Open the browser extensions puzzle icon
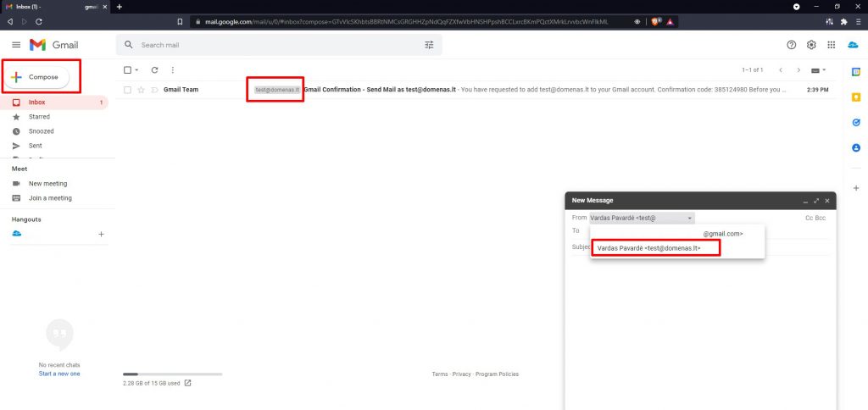868x410 pixels. coord(843,21)
